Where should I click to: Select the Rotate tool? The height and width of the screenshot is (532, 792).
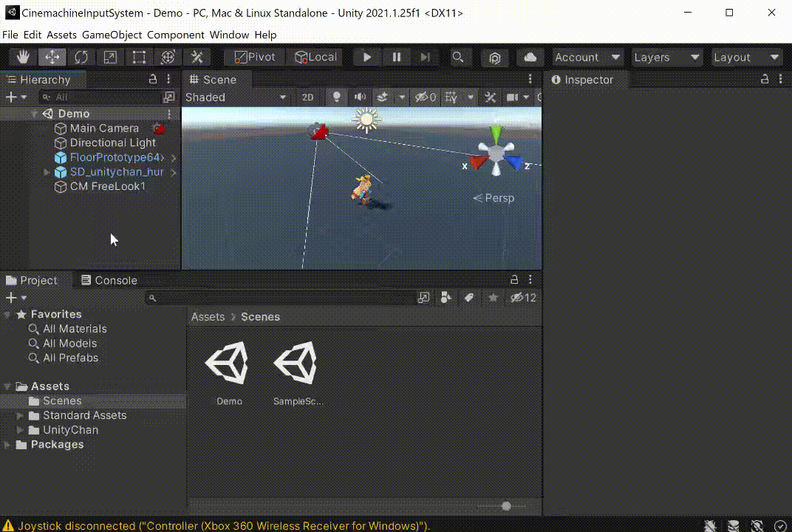81,57
